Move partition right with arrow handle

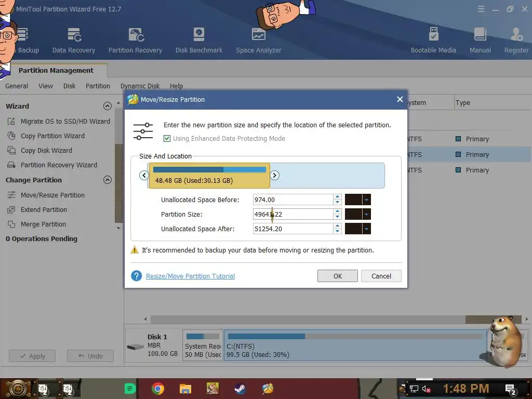coord(274,175)
